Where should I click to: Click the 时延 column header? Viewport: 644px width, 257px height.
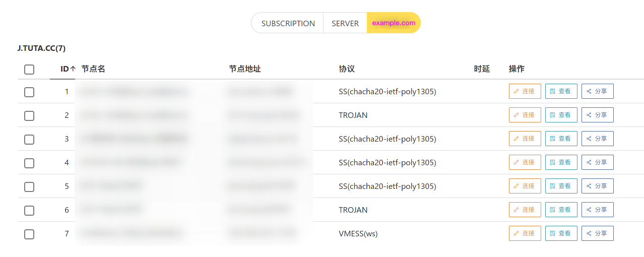(482, 69)
